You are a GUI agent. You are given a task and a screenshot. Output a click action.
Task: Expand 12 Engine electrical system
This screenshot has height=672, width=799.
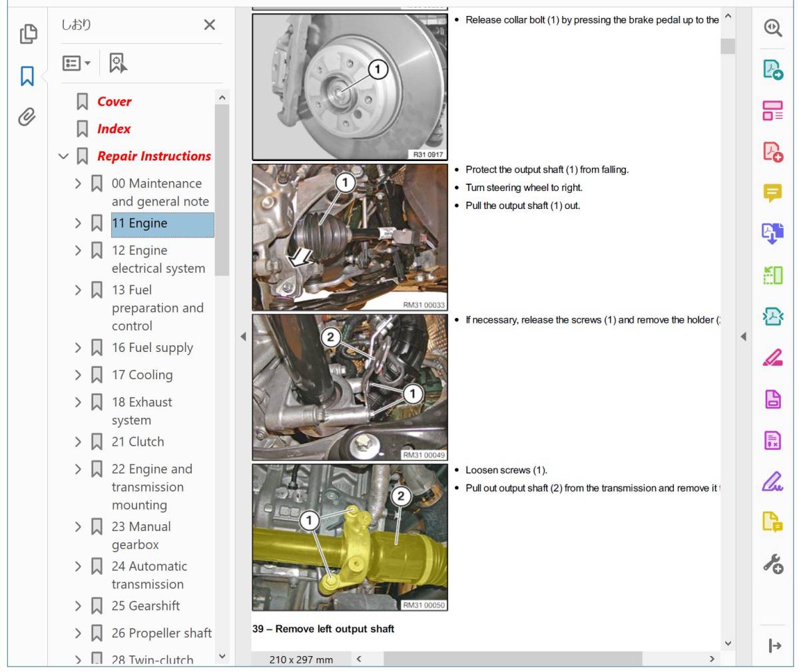[x=79, y=251]
